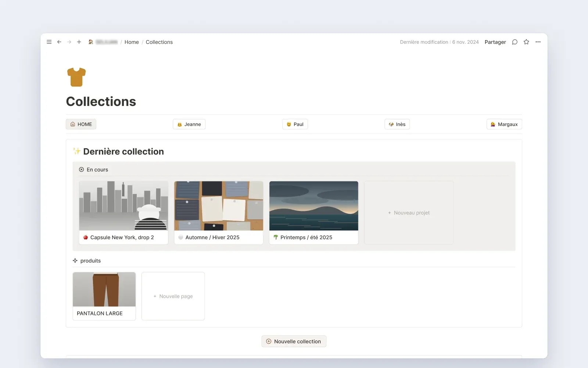588x368 pixels.
Task: Open the Home breadcrumb link
Action: 132,42
